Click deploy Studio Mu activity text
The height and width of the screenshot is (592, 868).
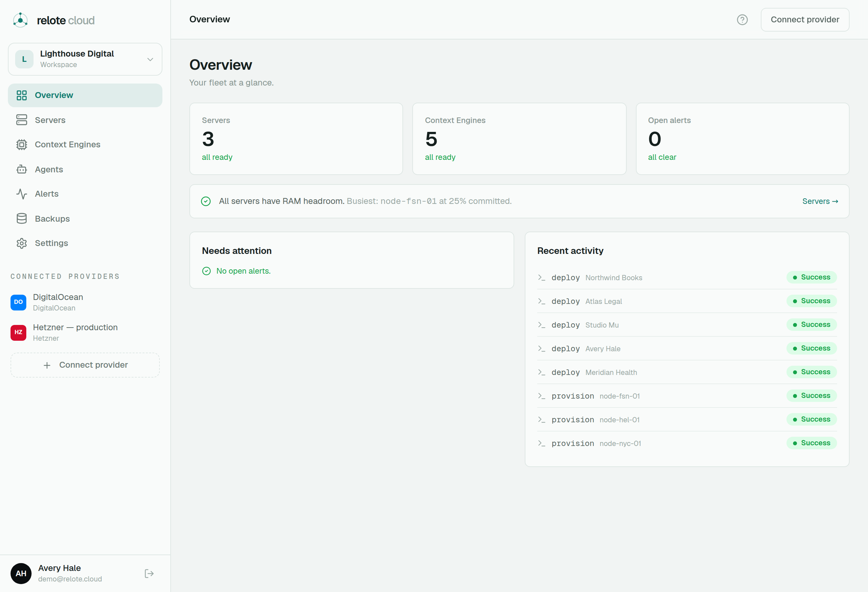(585, 325)
